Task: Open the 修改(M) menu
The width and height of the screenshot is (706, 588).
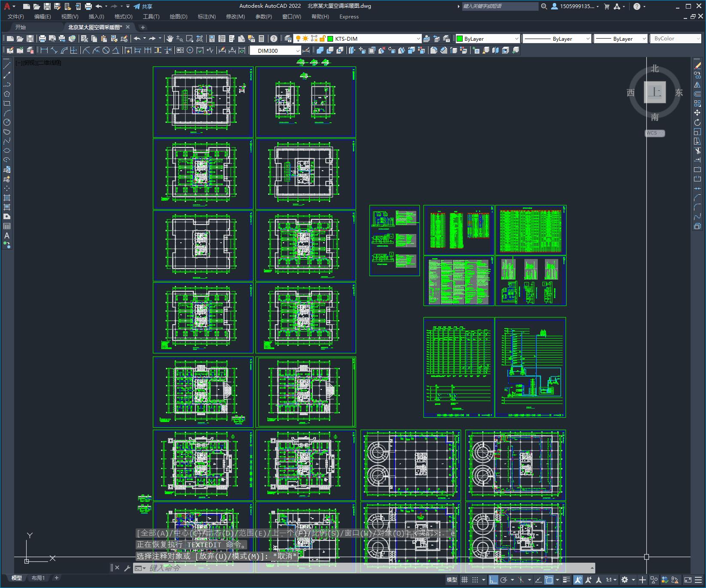Action: point(235,17)
